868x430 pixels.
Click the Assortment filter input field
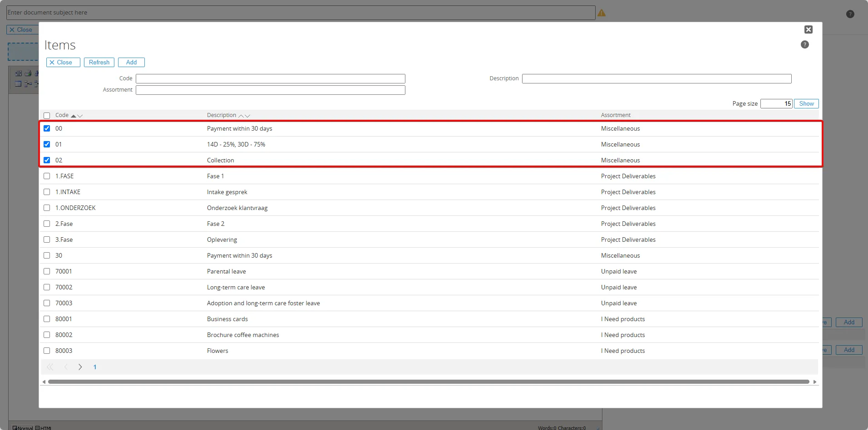(271, 90)
